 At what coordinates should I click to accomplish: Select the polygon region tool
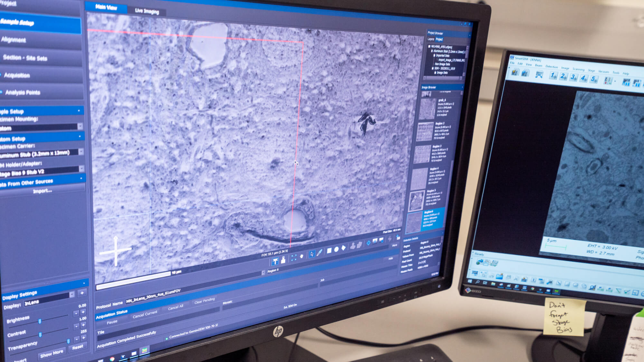click(344, 248)
